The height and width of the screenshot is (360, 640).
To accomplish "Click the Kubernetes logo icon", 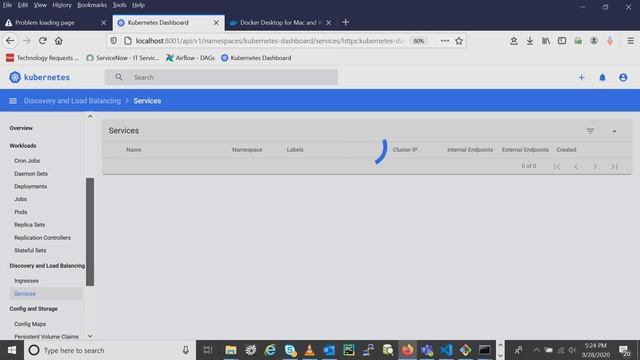I will point(15,77).
